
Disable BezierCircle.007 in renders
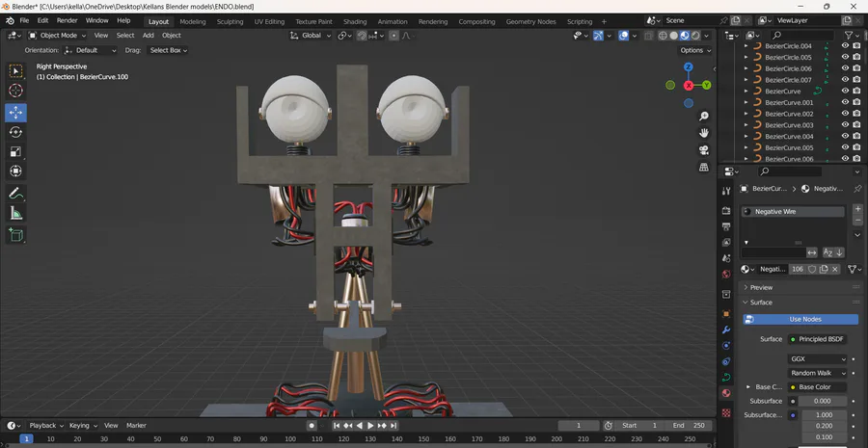point(857,80)
